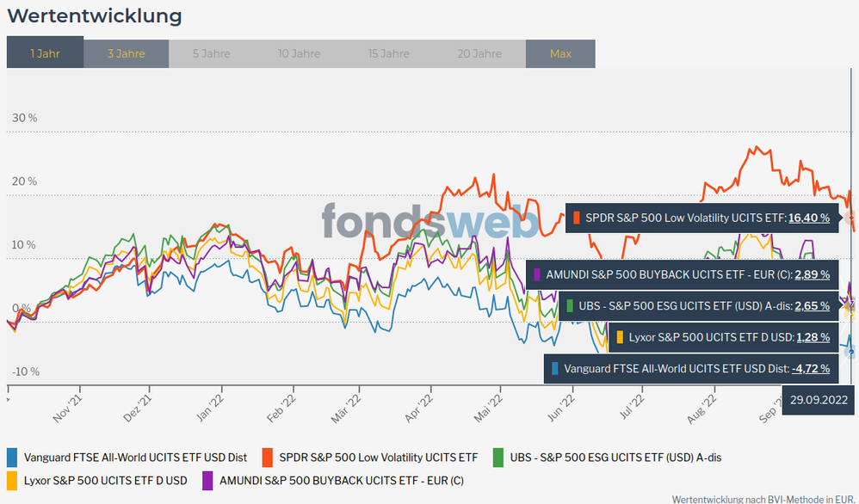The width and height of the screenshot is (859, 504).
Task: Toggle yellow Lyxor S&P 500 legend swatch
Action: click(x=12, y=480)
